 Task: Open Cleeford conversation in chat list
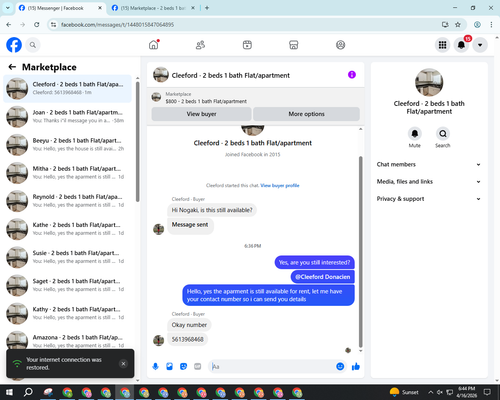click(67, 88)
